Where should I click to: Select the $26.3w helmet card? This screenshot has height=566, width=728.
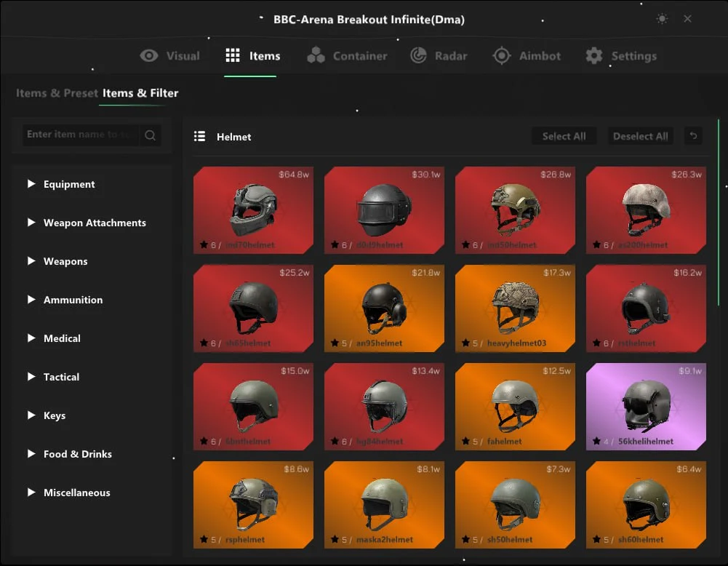tap(647, 210)
